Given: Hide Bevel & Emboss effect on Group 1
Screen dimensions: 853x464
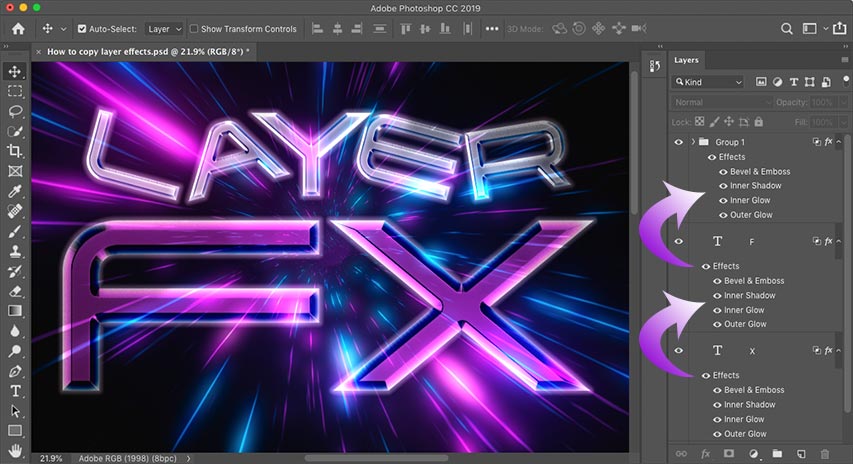Looking at the screenshot, I should click(723, 171).
